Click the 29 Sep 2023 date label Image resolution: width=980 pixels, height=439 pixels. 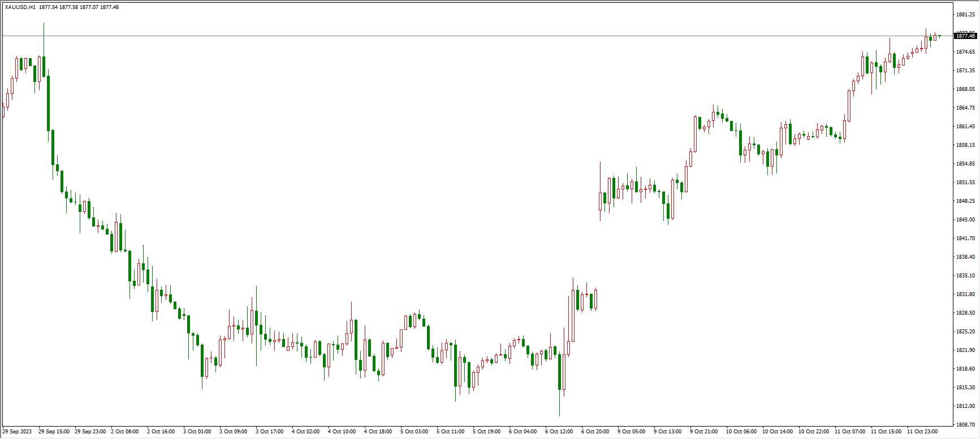tap(18, 432)
